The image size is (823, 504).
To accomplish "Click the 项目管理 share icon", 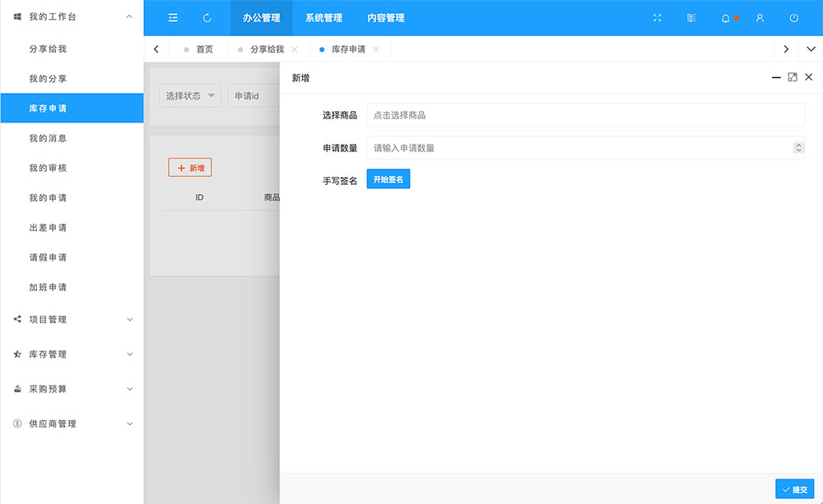I will (x=17, y=319).
